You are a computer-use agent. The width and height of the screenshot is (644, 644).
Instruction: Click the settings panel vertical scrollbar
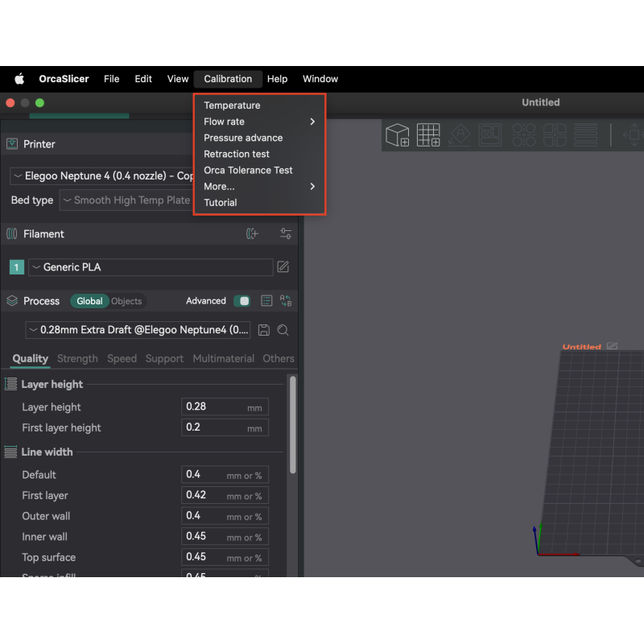pyautogui.click(x=292, y=427)
